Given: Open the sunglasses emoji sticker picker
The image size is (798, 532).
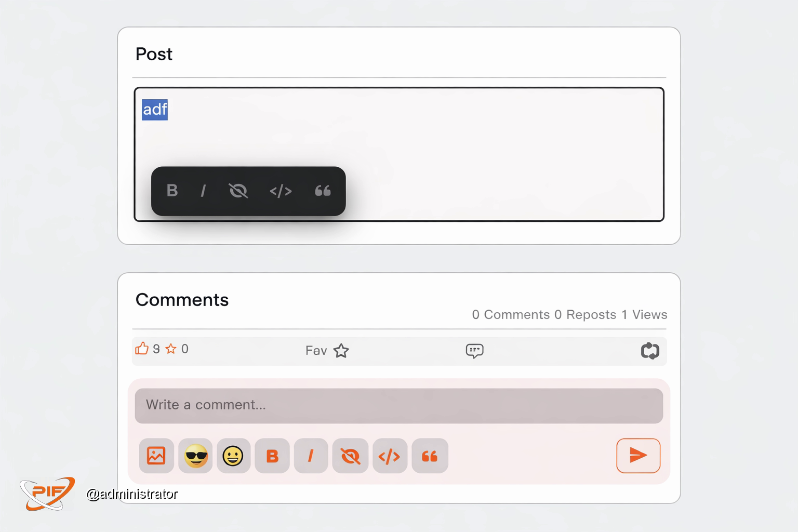Looking at the screenshot, I should (x=195, y=456).
